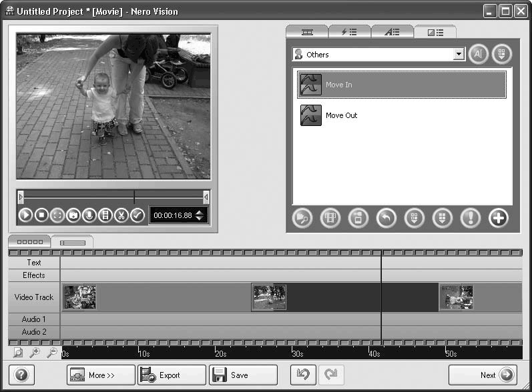Image resolution: width=532 pixels, height=392 pixels.
Task: Switch to storyboard view tab
Action: (x=29, y=242)
